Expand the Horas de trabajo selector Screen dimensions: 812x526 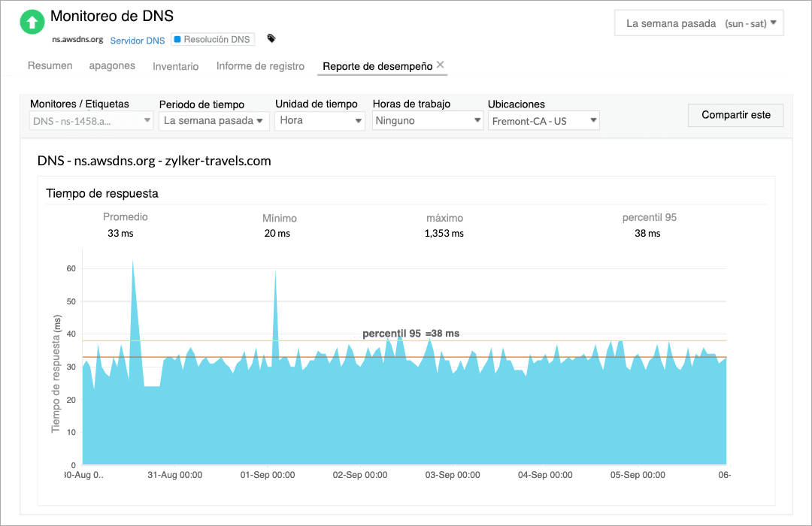pyautogui.click(x=427, y=120)
